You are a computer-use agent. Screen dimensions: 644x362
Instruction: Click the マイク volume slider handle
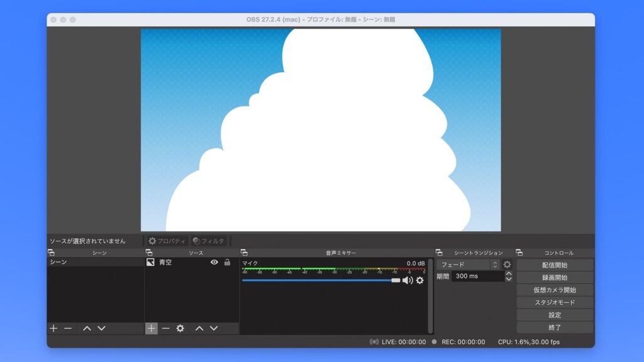coord(395,281)
